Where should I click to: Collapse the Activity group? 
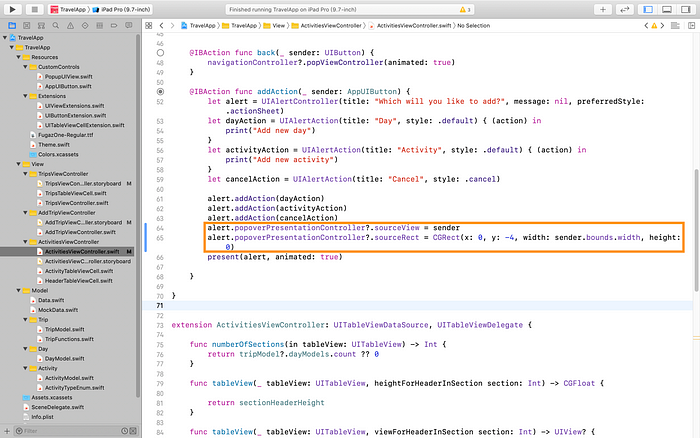(25, 368)
